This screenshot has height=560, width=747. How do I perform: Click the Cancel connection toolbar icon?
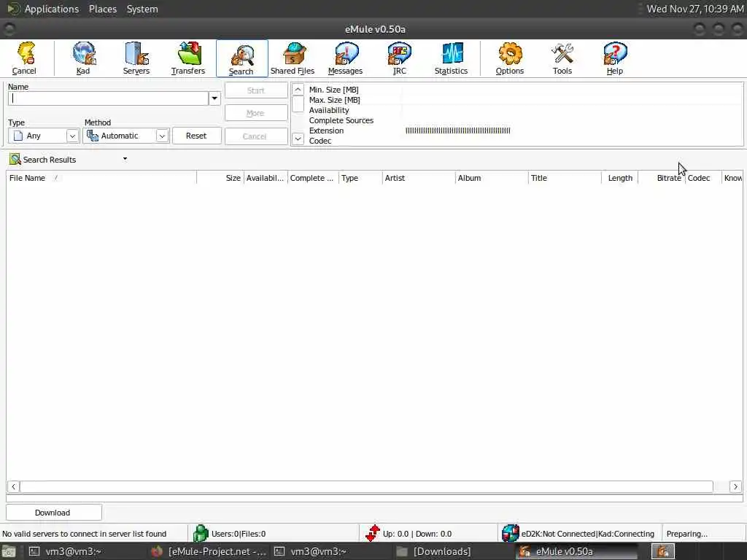tap(24, 58)
